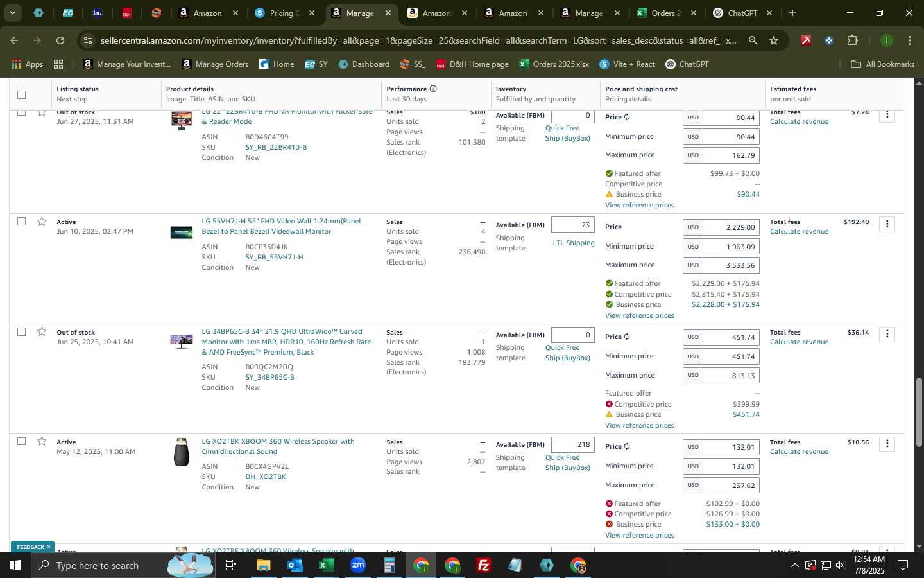Open the Dashboard bookmark
The height and width of the screenshot is (578, 924).
pos(364,64)
